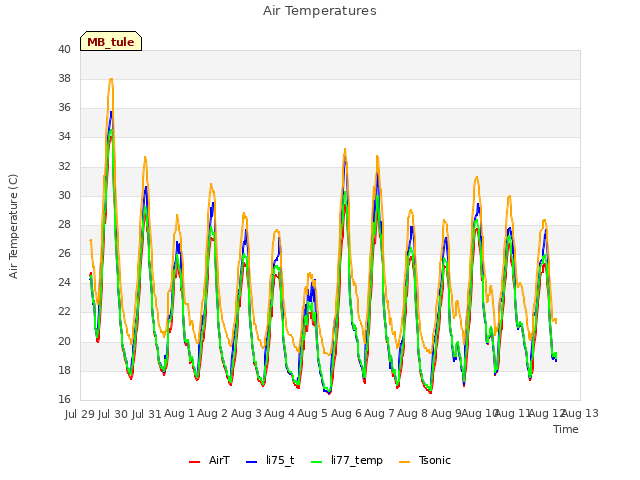Click the Jul 29 x-axis tick label
640x480 pixels.
pyautogui.click(x=80, y=414)
